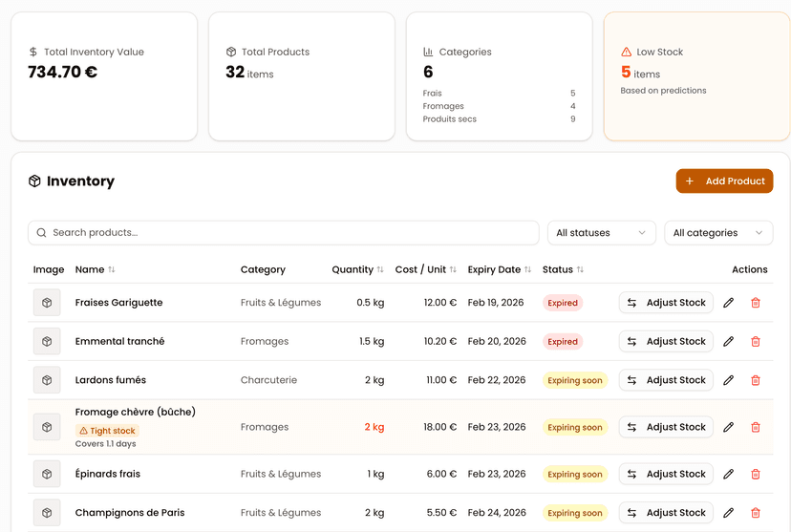Click the Low Stock warning icon

[x=627, y=53]
